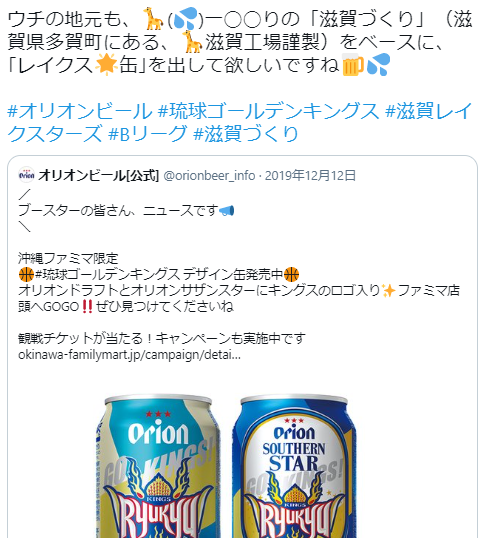Open the 2019年12月12日 tweet date
This screenshot has width=485, height=538.
[310, 175]
